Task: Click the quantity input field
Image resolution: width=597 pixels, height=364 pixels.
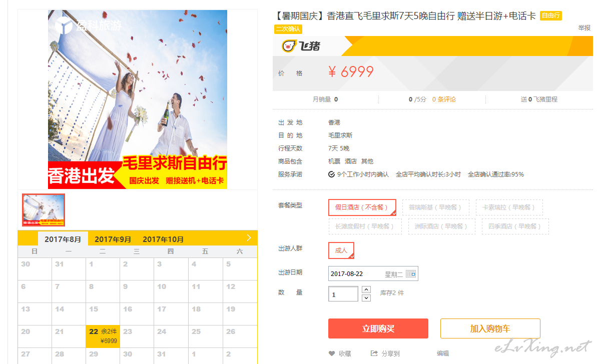Action: click(x=343, y=294)
